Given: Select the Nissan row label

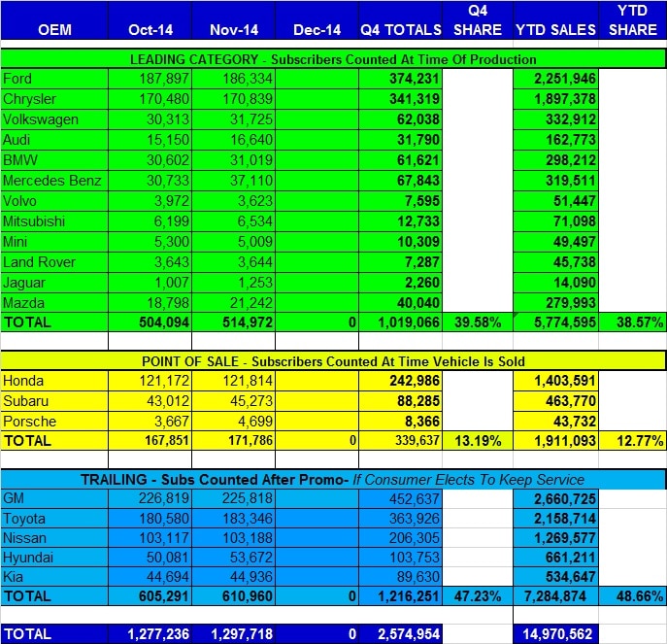Looking at the screenshot, I should pyautogui.click(x=54, y=538).
